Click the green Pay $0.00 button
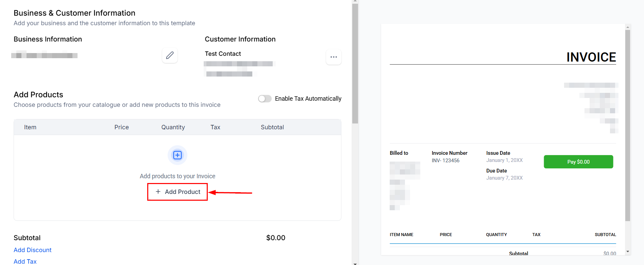Image resolution: width=644 pixels, height=265 pixels. click(x=578, y=162)
